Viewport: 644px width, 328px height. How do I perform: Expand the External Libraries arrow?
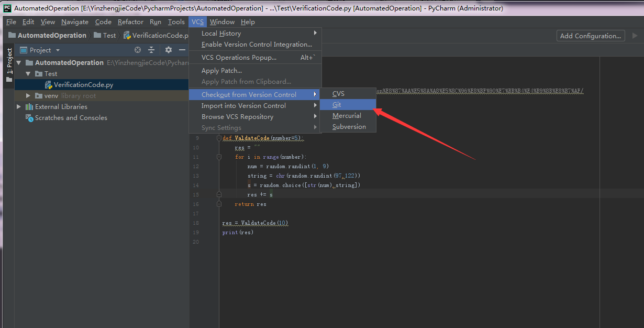[19, 106]
